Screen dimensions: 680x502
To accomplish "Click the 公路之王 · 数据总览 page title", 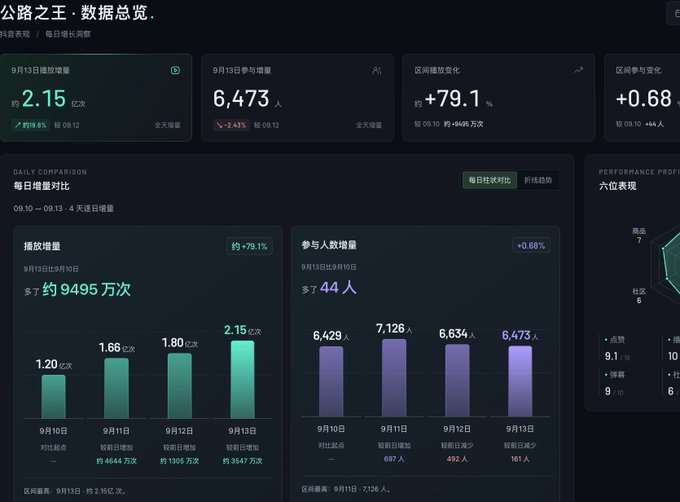I will coord(77,13).
